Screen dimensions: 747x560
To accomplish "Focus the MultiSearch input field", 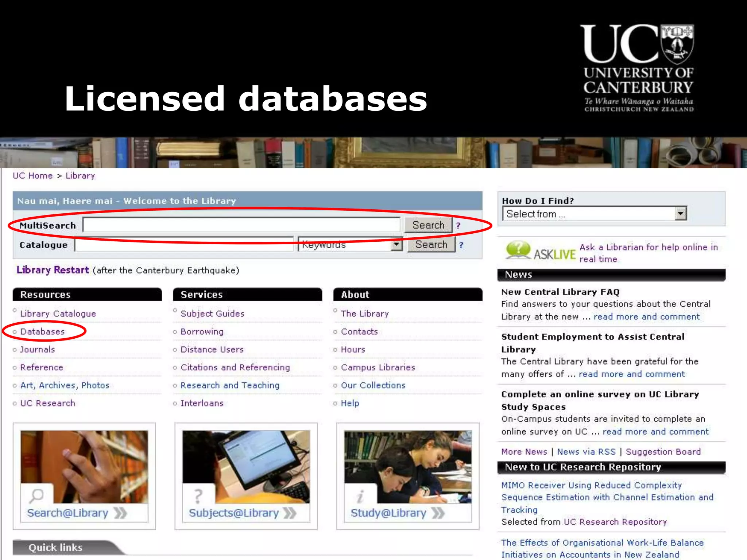I will [241, 225].
